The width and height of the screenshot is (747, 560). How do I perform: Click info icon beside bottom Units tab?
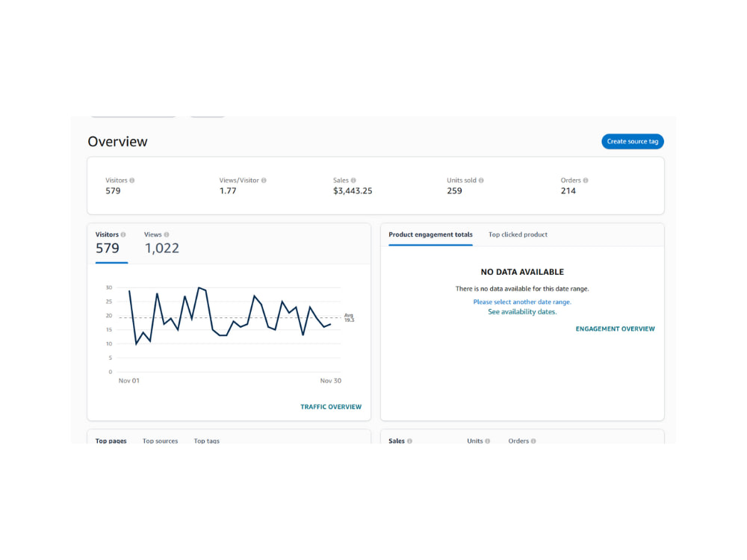[487, 441]
